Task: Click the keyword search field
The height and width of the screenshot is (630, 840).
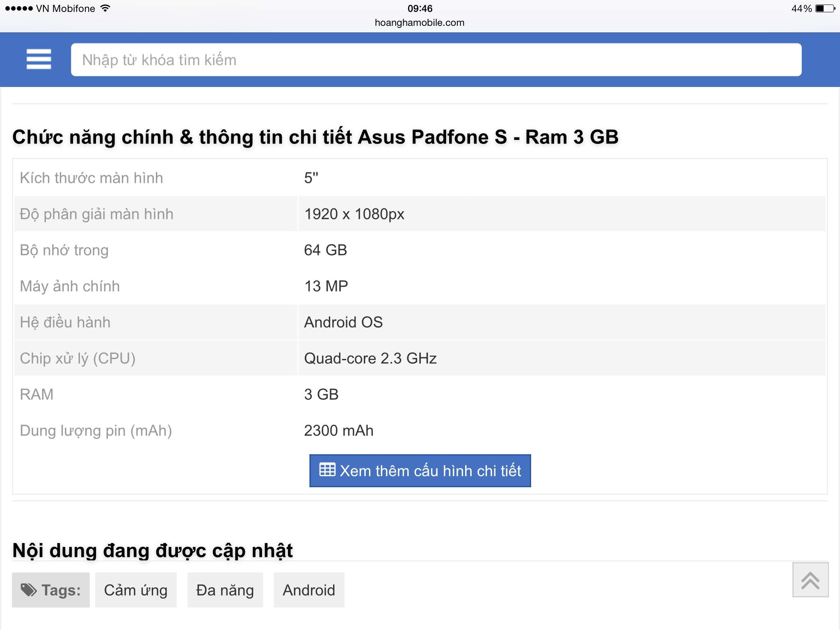Action: click(x=436, y=60)
